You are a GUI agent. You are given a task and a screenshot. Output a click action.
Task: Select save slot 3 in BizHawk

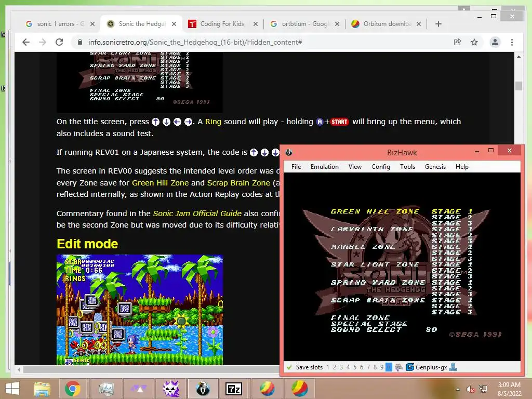[x=341, y=367]
